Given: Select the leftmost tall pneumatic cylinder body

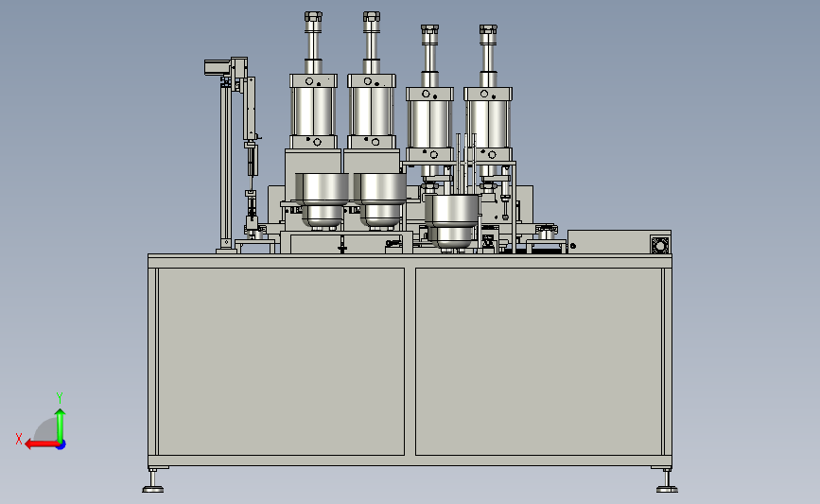Looking at the screenshot, I should click(x=313, y=111).
